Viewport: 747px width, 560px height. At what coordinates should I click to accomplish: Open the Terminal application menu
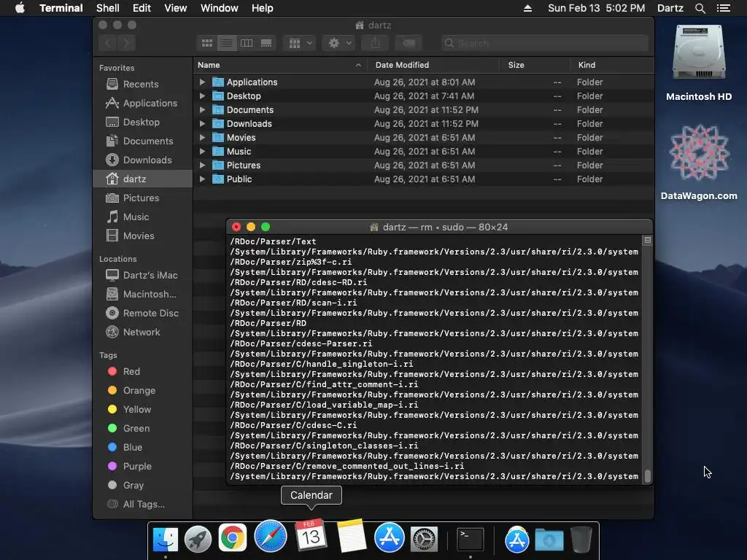(x=61, y=8)
